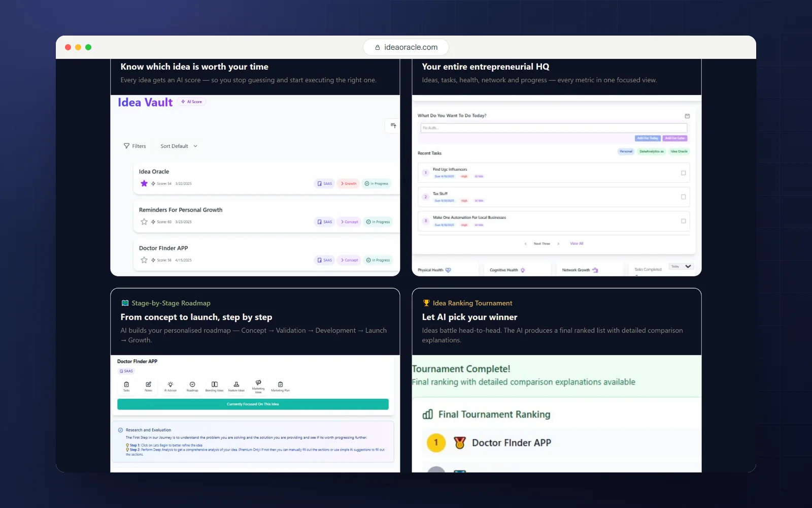812x508 pixels.
Task: Click the Add For Today button
Action: point(648,138)
